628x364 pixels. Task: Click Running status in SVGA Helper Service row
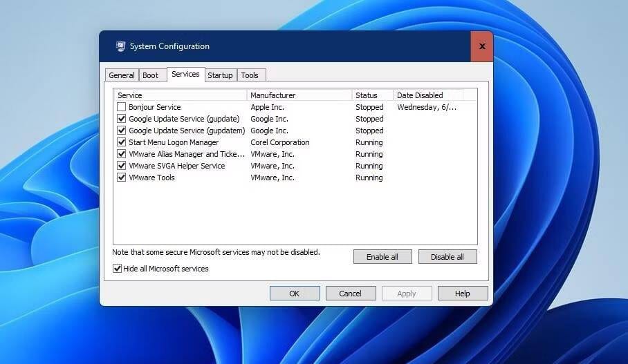click(369, 166)
